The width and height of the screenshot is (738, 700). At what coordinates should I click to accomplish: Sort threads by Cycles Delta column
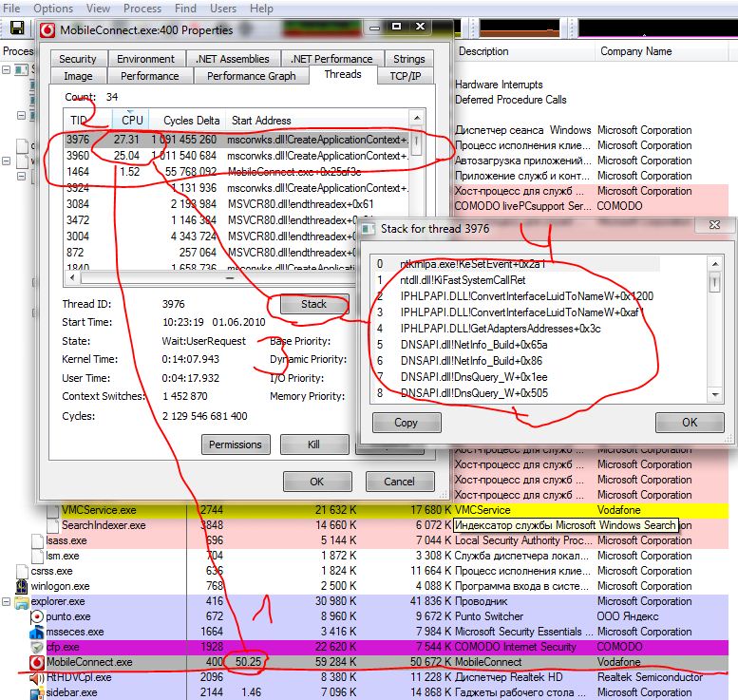point(188,121)
